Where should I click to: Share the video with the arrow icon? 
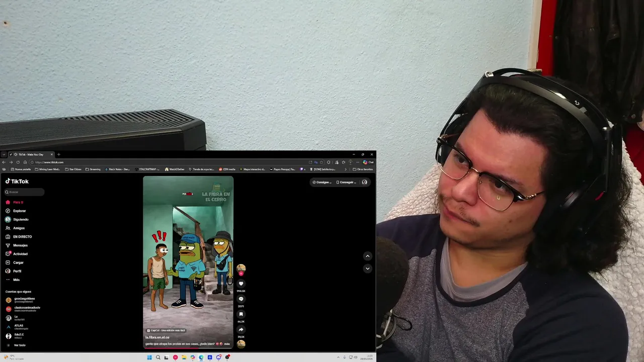[x=241, y=329]
